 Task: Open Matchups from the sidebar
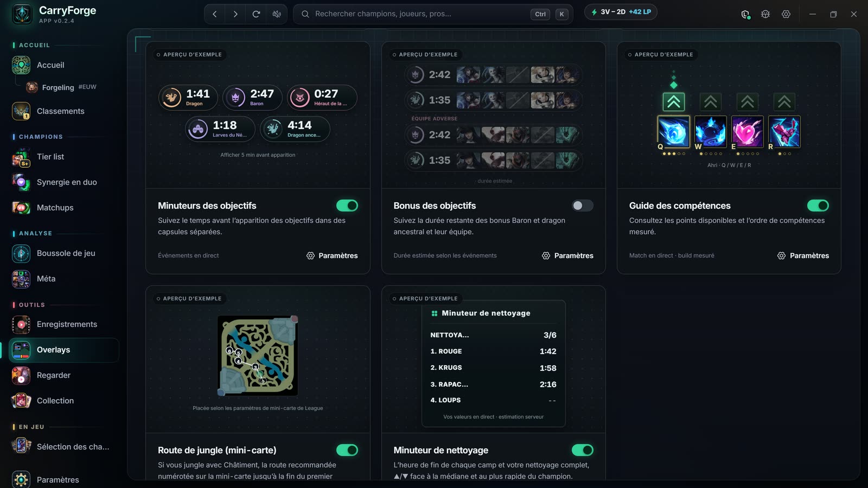(64, 208)
